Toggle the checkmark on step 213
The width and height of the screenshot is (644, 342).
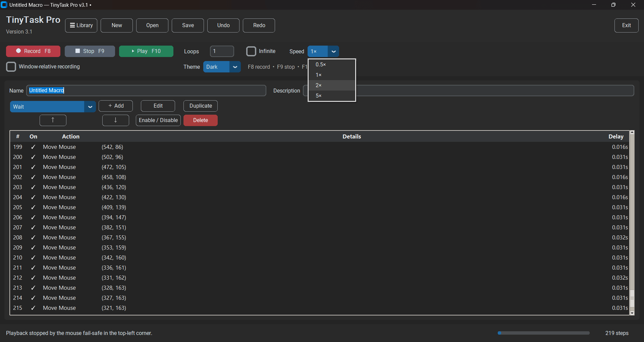pyautogui.click(x=33, y=288)
